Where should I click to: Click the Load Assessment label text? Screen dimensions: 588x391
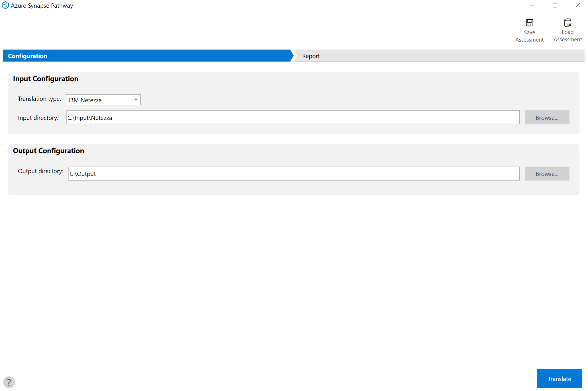pos(567,36)
